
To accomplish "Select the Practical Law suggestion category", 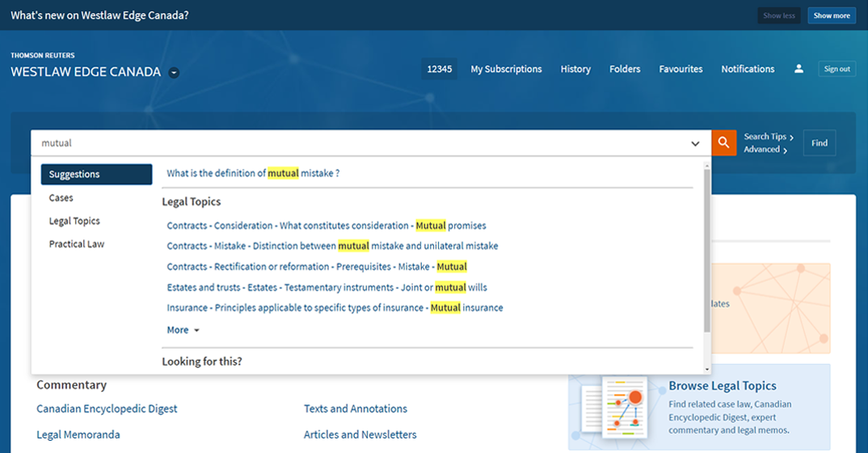I will click(x=77, y=244).
